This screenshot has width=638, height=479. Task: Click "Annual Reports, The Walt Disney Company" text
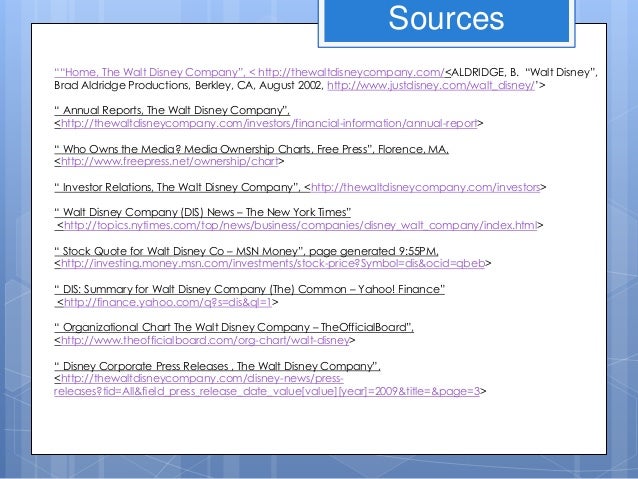pos(172,110)
